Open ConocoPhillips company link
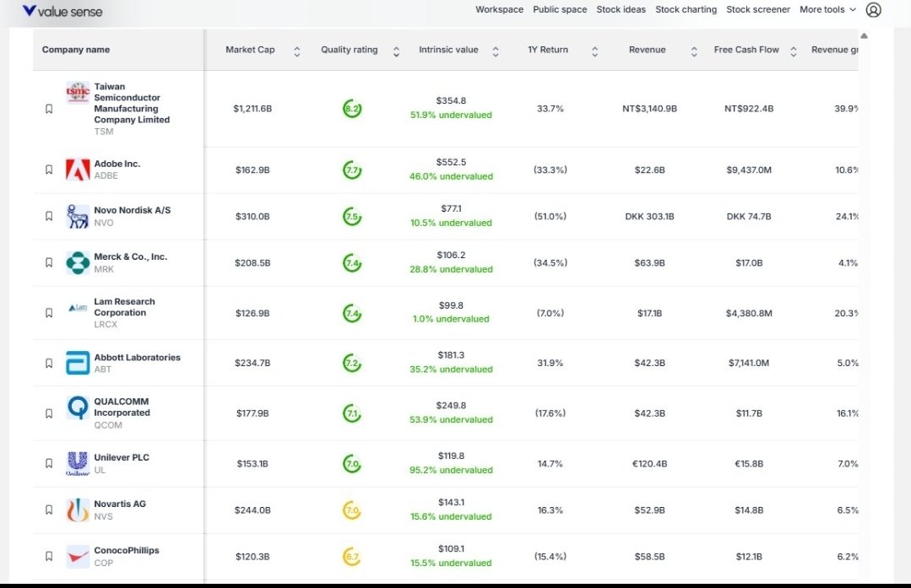911x588 pixels. (127, 550)
